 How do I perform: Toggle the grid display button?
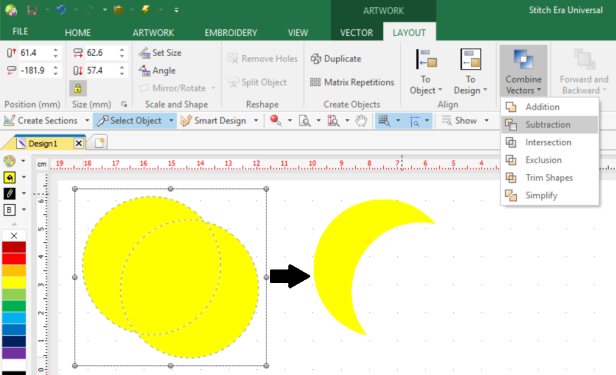coord(384,121)
